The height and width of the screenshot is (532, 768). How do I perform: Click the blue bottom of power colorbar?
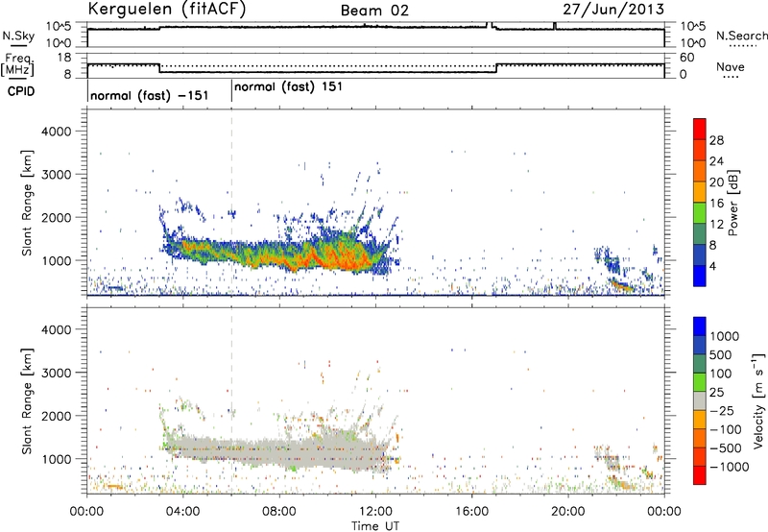point(700,276)
